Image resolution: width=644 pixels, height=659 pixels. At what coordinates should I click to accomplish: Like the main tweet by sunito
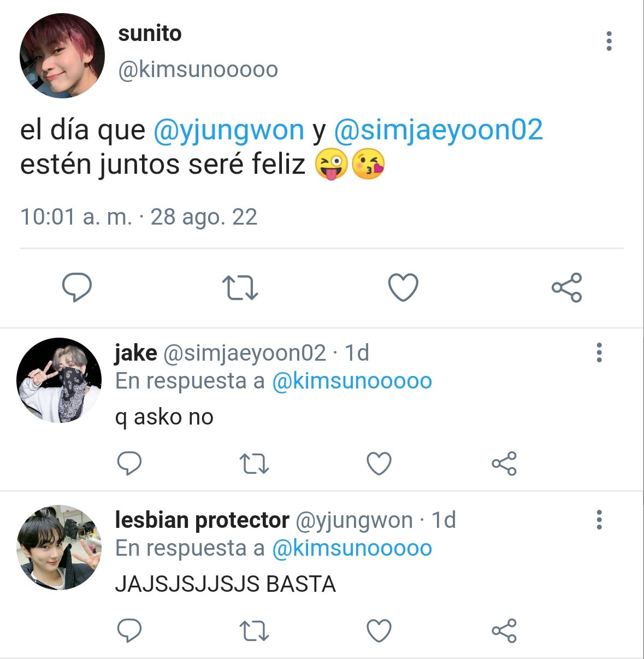pyautogui.click(x=403, y=287)
